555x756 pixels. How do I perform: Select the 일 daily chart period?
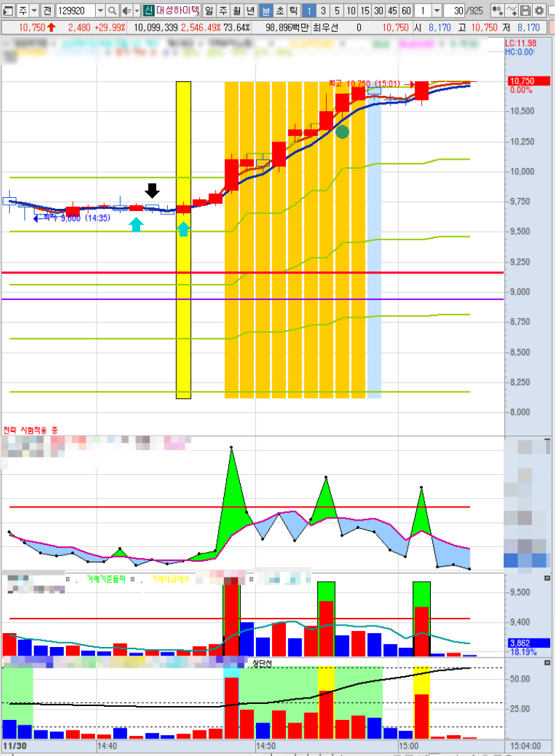[x=209, y=10]
